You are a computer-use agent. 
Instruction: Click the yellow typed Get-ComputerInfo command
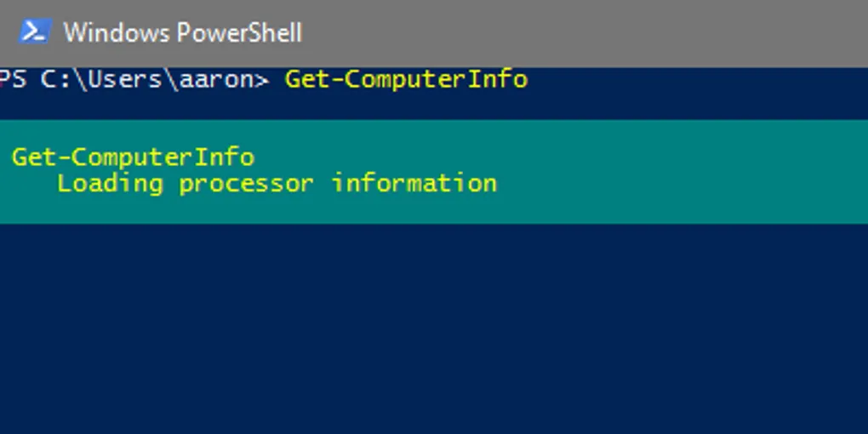(406, 79)
